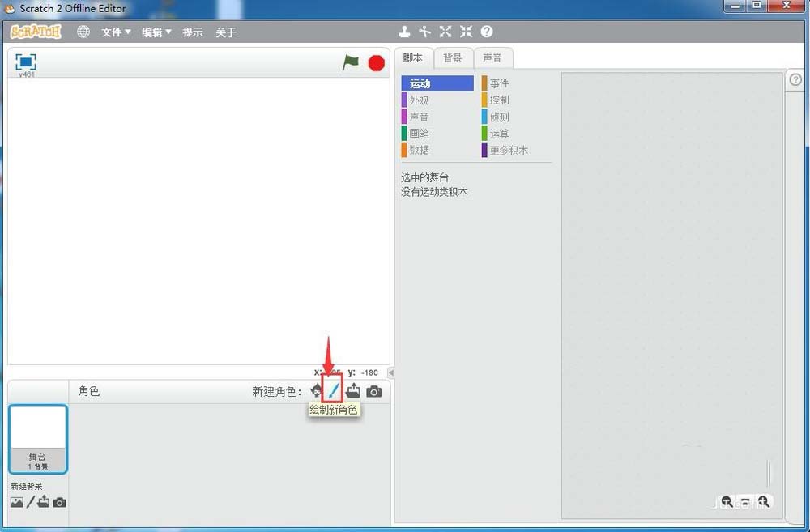Switch to the 背景 tab
The width and height of the screenshot is (810, 532).
tap(453, 57)
